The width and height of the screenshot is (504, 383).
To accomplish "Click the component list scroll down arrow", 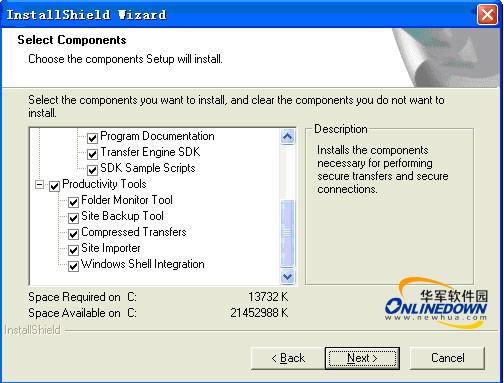I will pyautogui.click(x=287, y=276).
